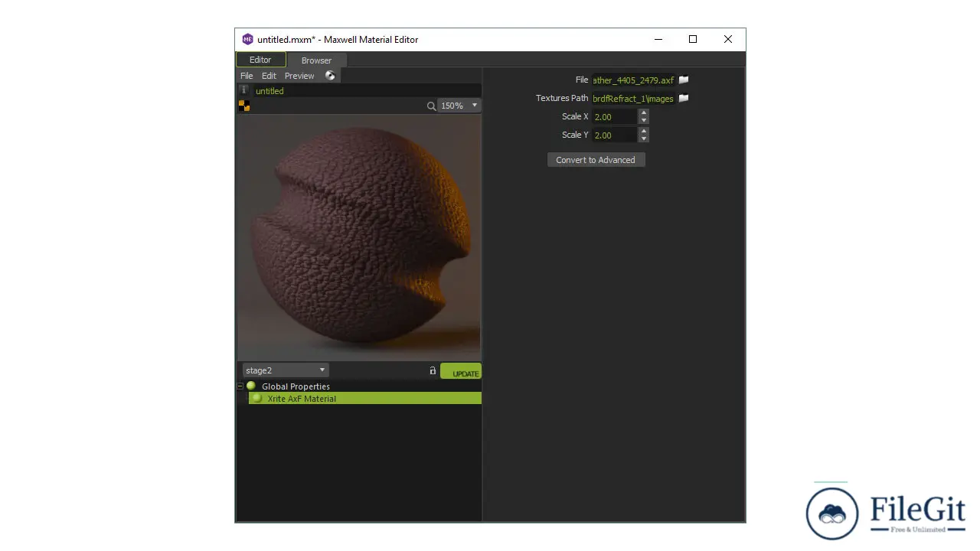Click the Maxwell ME logo in title bar
This screenshot has height=551, width=980.
(247, 39)
